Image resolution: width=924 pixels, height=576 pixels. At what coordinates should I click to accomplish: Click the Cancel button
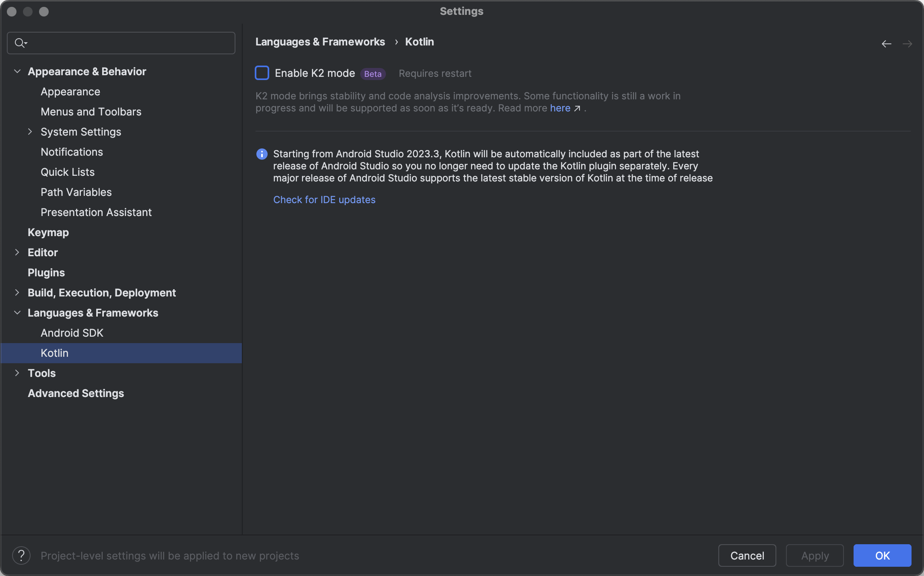coord(747,555)
